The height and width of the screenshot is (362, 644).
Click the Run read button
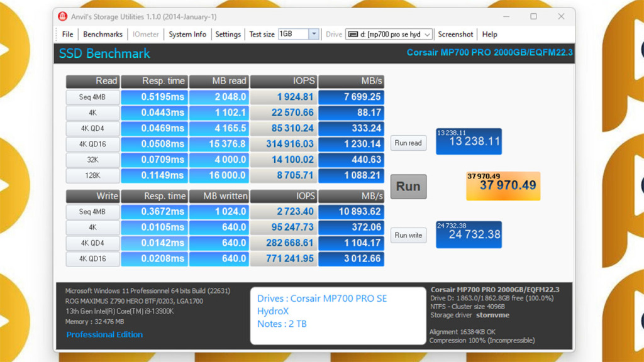[x=408, y=143]
